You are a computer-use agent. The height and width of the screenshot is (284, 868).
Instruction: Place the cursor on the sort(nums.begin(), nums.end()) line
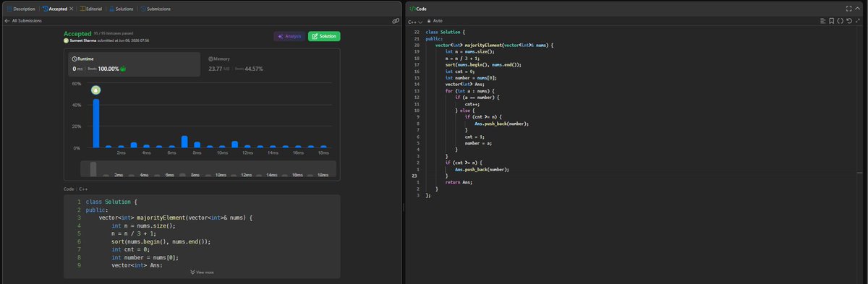[x=484, y=65]
